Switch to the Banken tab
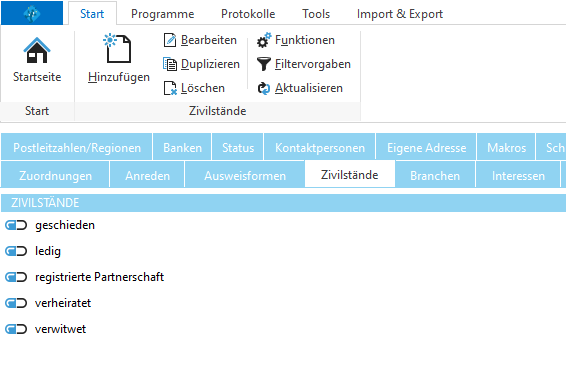The image size is (566, 386). point(182,147)
